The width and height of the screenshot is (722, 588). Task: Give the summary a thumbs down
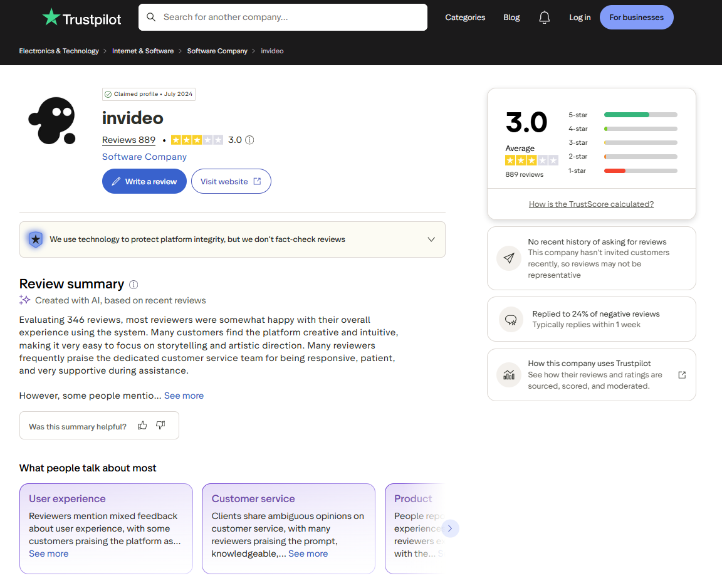(x=160, y=426)
